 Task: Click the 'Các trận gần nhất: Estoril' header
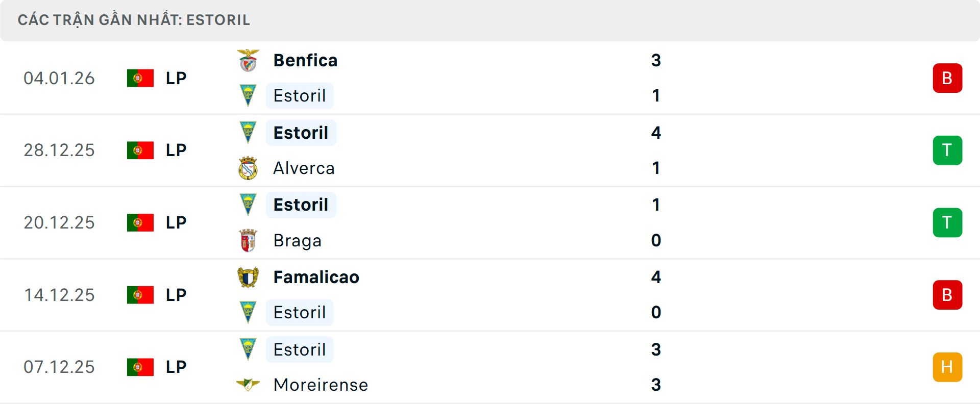[134, 20]
